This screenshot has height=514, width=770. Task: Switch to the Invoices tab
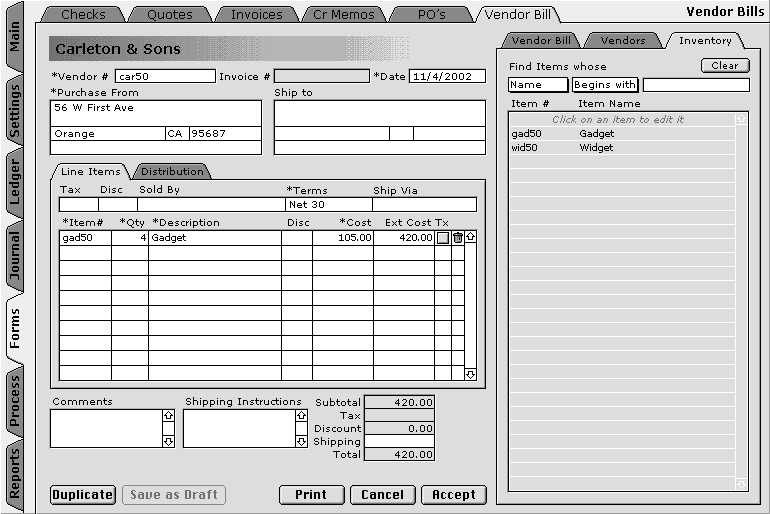point(257,15)
